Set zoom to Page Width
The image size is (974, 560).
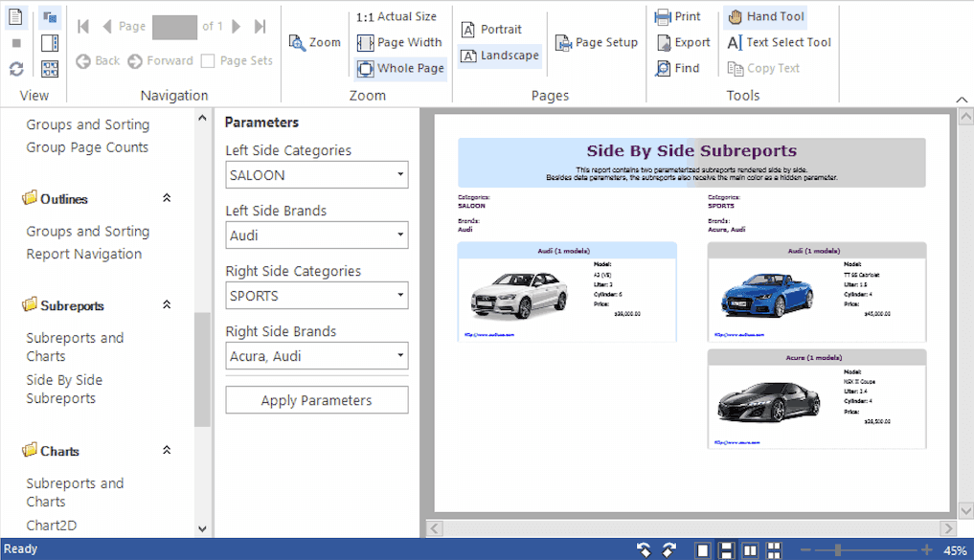click(400, 42)
